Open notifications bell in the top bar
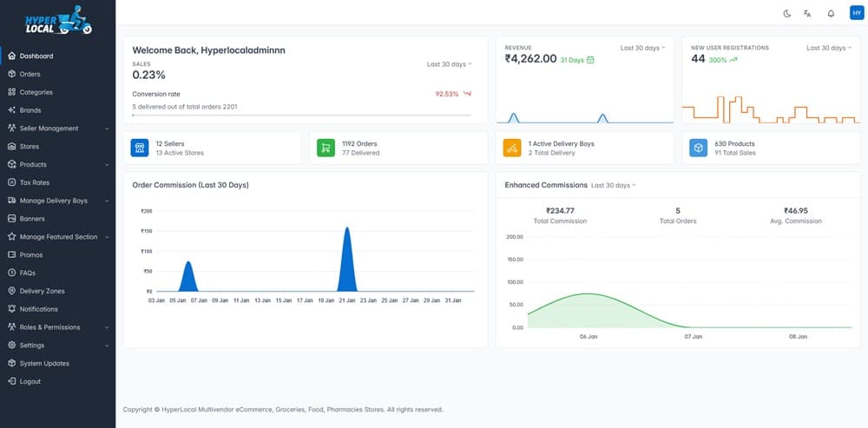The width and height of the screenshot is (868, 428). click(x=831, y=13)
